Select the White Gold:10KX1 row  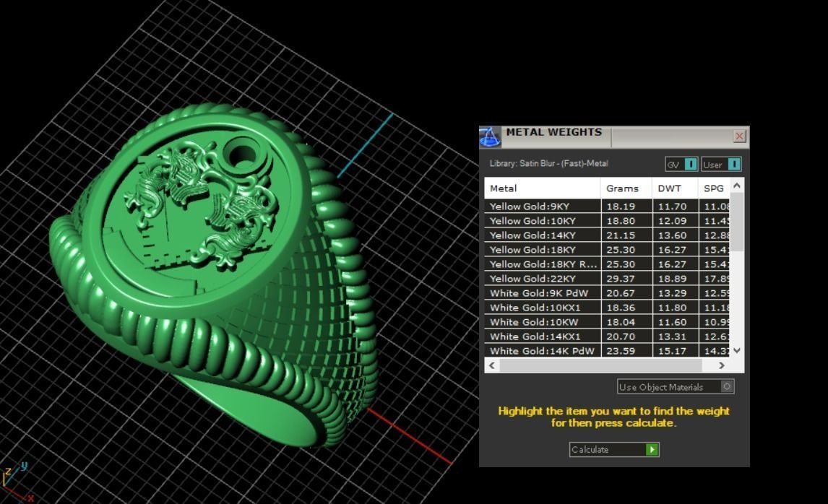coord(607,307)
